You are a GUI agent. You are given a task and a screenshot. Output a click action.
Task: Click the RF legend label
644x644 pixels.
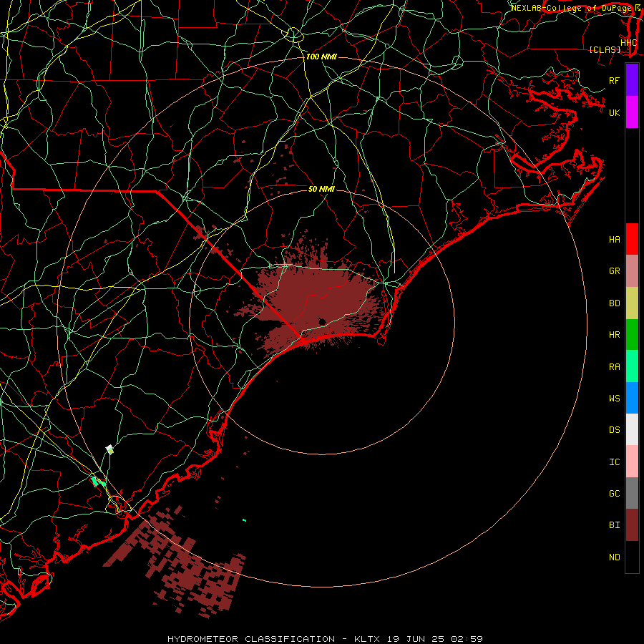(x=614, y=80)
